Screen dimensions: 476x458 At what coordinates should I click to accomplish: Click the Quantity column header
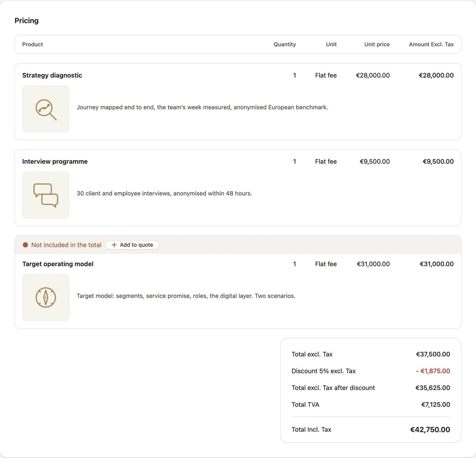pos(285,45)
